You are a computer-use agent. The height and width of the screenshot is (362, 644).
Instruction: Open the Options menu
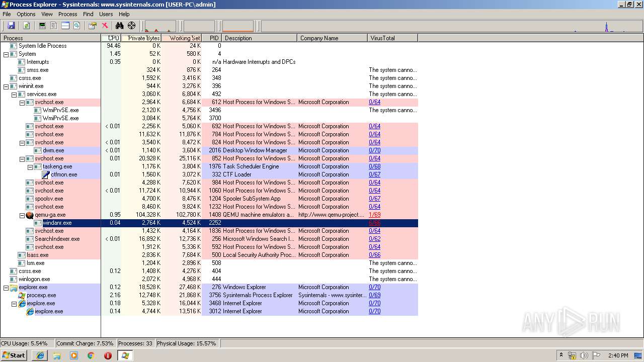point(26,14)
